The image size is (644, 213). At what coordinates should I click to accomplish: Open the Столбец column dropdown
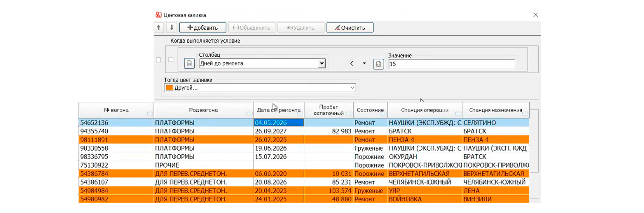coord(321,63)
